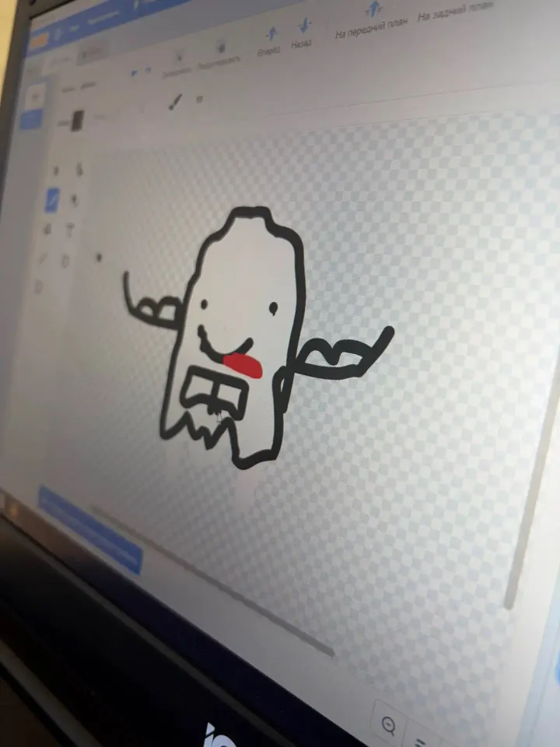
Task: Select the Eraser tool
Action: pos(75,201)
